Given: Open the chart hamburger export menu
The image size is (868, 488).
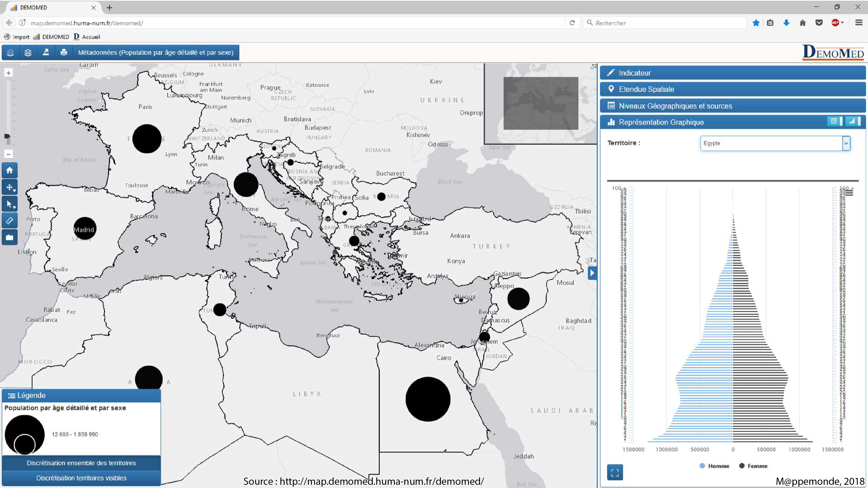Looking at the screenshot, I should [850, 193].
